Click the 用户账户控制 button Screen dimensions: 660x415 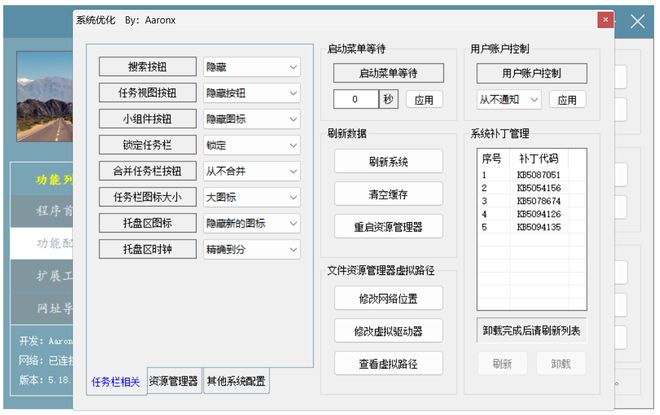531,73
